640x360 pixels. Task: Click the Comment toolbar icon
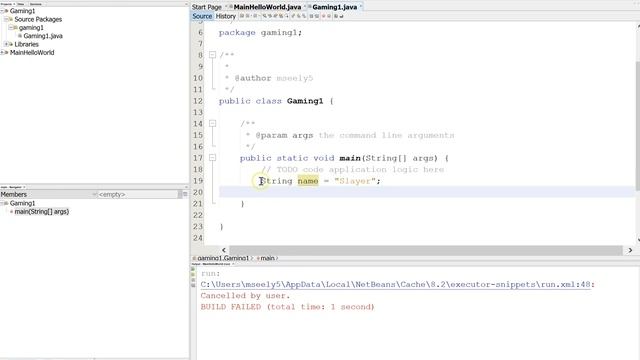pos(336,16)
